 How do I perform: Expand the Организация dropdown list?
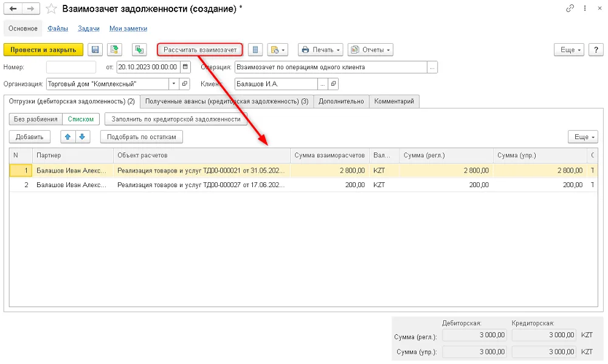coord(174,84)
